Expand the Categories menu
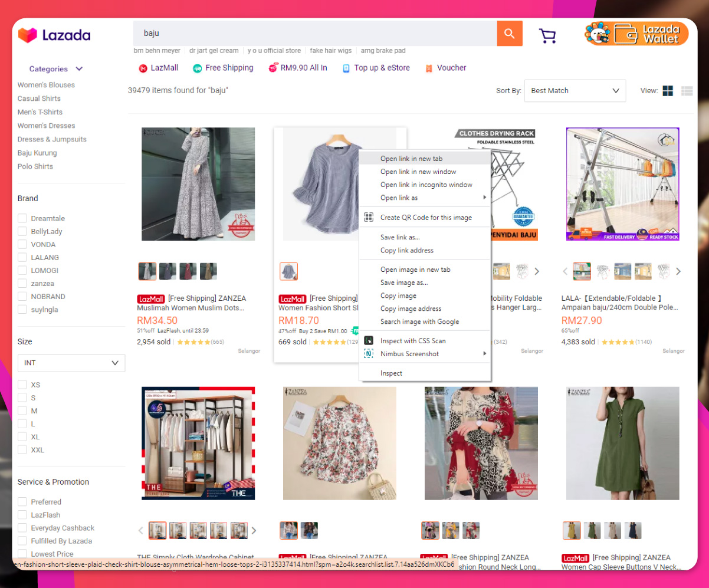 [x=55, y=68]
